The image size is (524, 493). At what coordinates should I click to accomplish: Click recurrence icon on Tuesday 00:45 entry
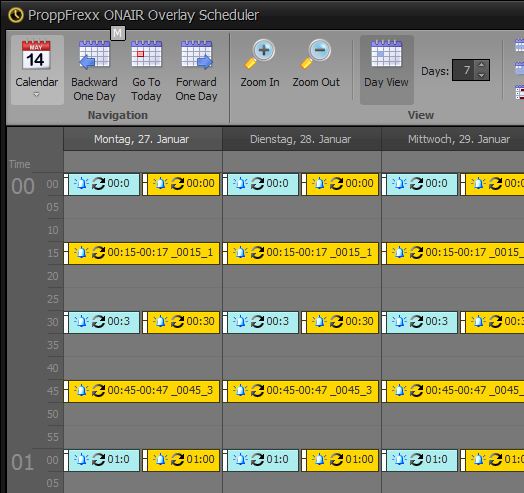click(258, 391)
